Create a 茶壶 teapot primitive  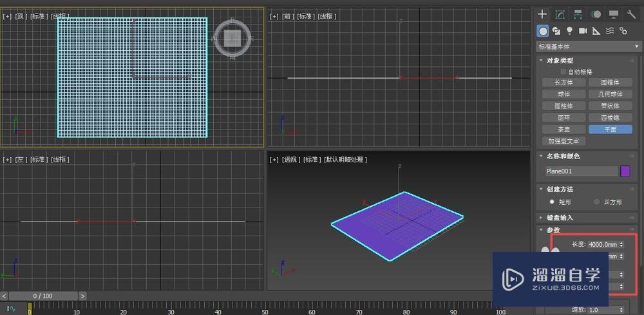point(564,129)
